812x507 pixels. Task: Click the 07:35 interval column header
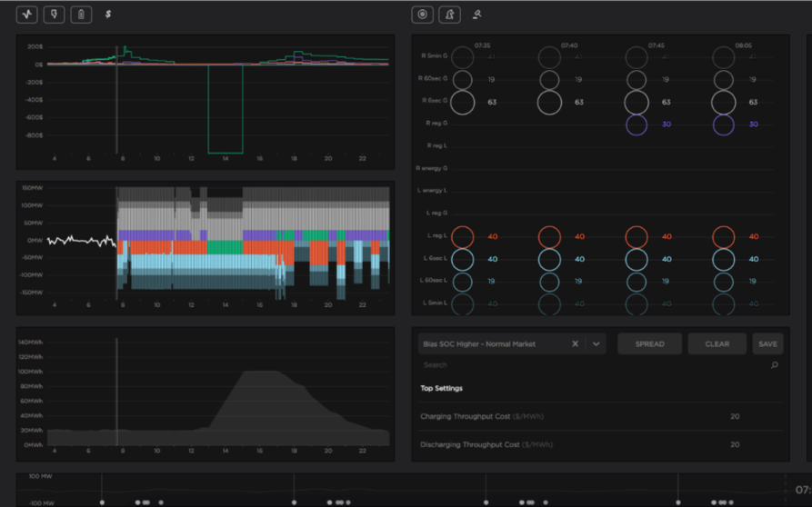point(482,45)
